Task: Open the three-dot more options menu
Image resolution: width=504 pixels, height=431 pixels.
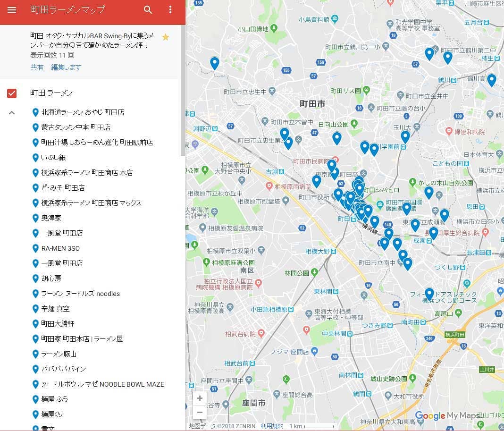Action: point(170,10)
